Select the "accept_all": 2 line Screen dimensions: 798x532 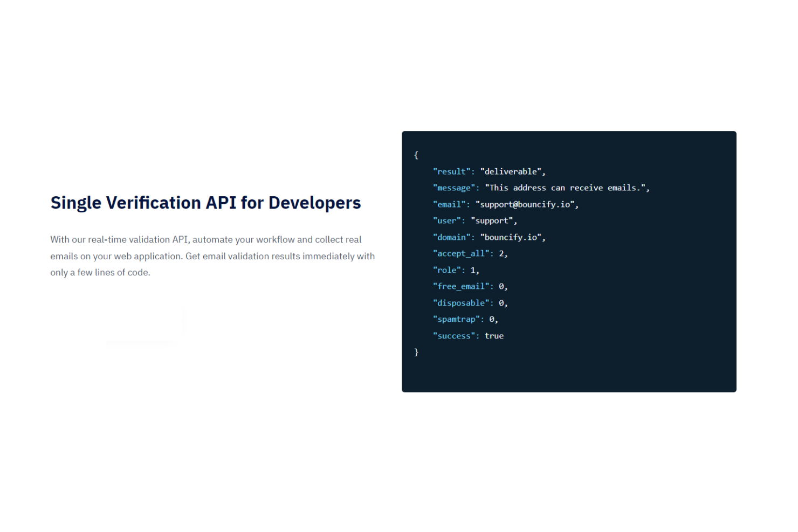click(x=470, y=253)
